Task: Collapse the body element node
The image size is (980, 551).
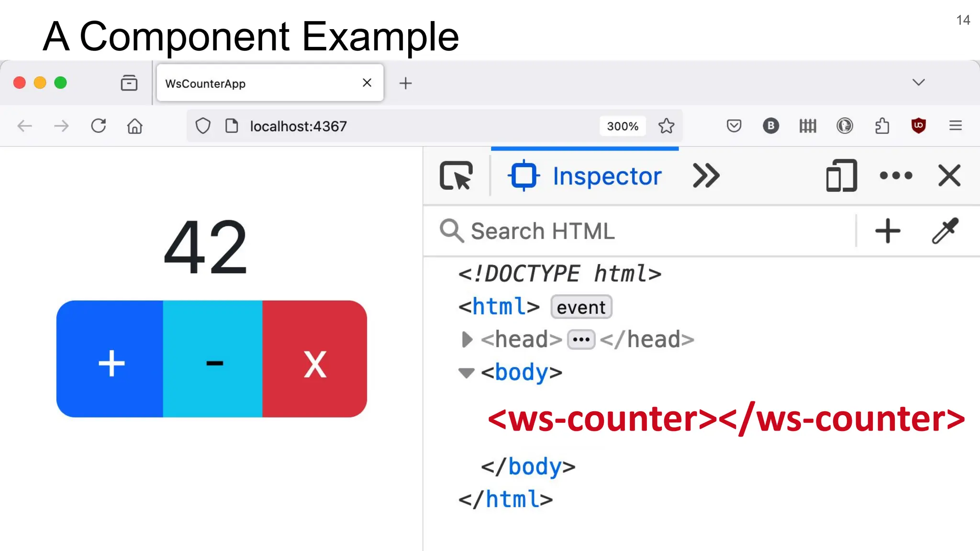Action: click(466, 373)
